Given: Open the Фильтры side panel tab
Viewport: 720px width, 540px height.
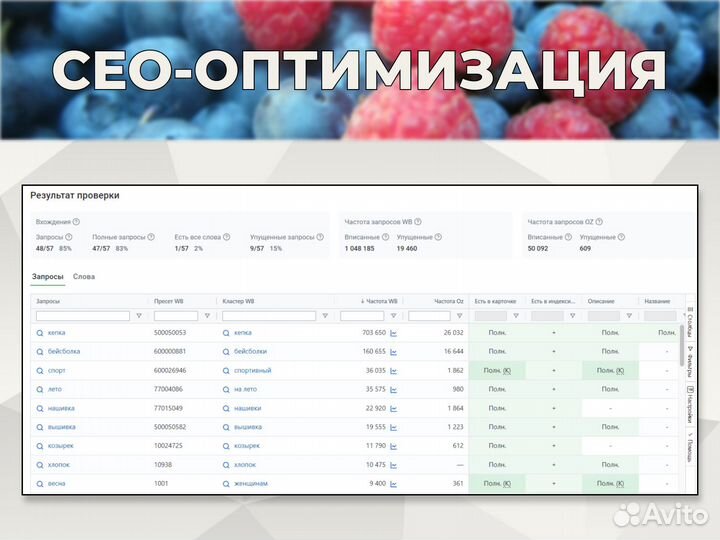Looking at the screenshot, I should pyautogui.click(x=690, y=361).
